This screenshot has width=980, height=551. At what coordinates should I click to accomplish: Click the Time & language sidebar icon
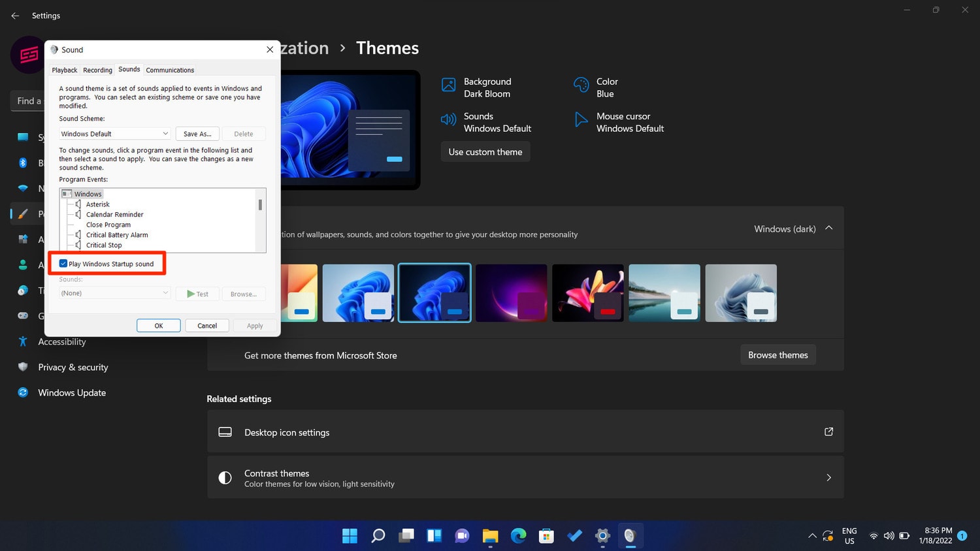click(x=23, y=290)
